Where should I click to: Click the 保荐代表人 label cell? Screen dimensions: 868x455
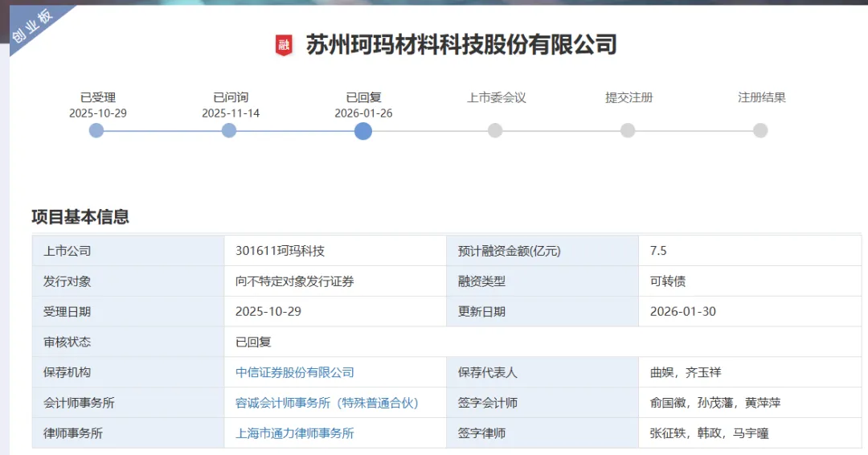(x=542, y=372)
